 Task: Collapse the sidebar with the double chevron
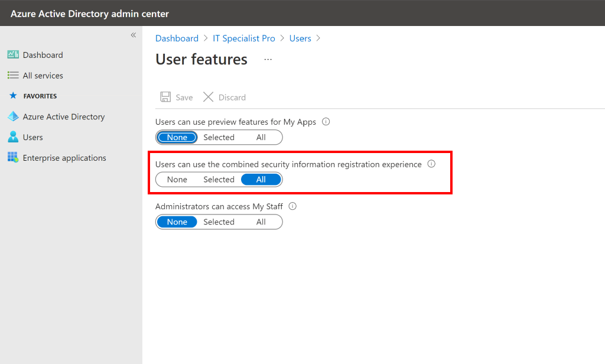click(133, 35)
